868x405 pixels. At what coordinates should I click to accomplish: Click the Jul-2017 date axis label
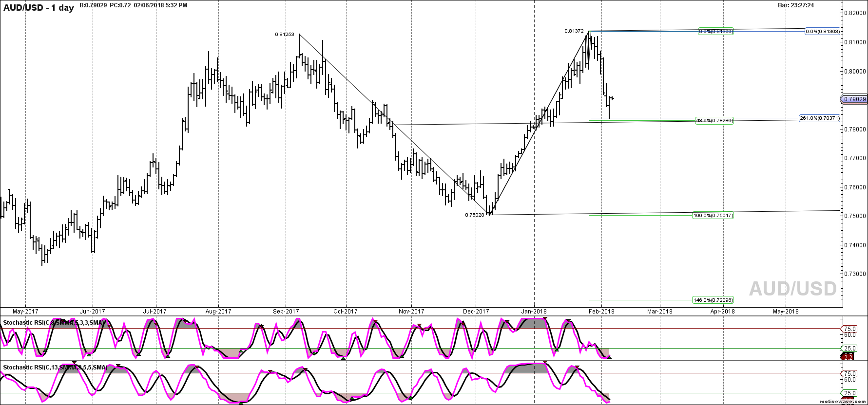156,311
